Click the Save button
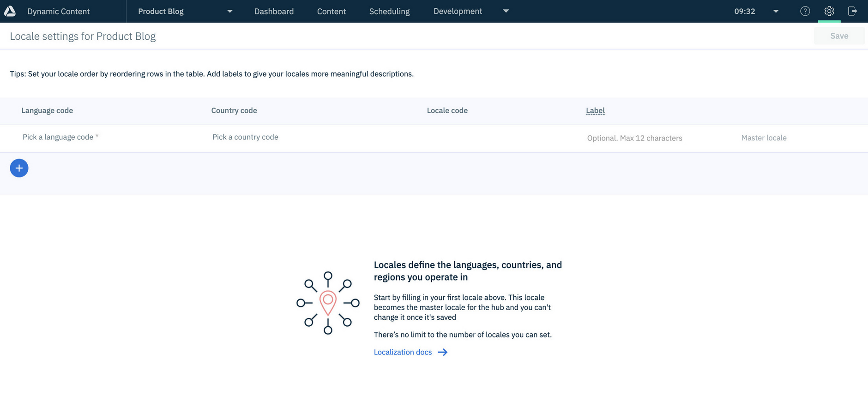This screenshot has height=403, width=868. [x=839, y=36]
